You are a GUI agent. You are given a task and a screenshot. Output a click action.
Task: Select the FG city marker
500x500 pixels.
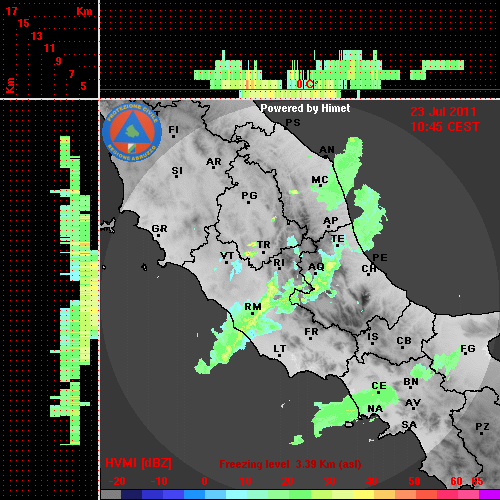(x=468, y=350)
